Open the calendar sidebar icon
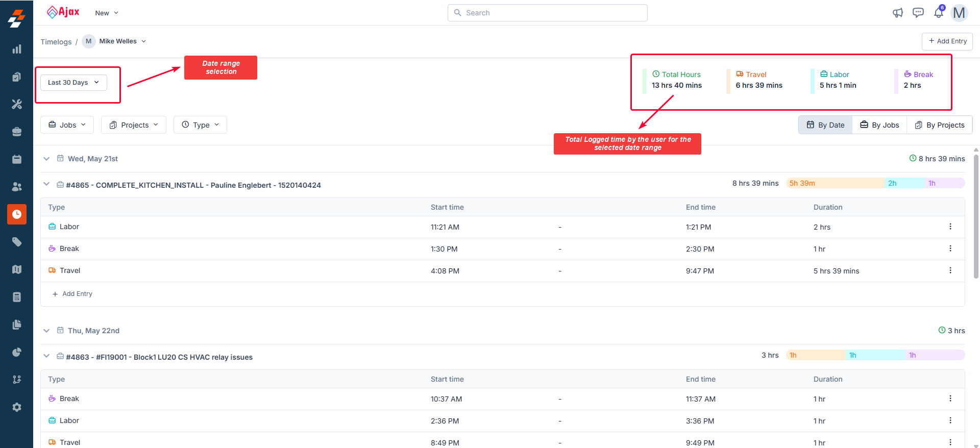Screen dimensions: 980x448 17,159
